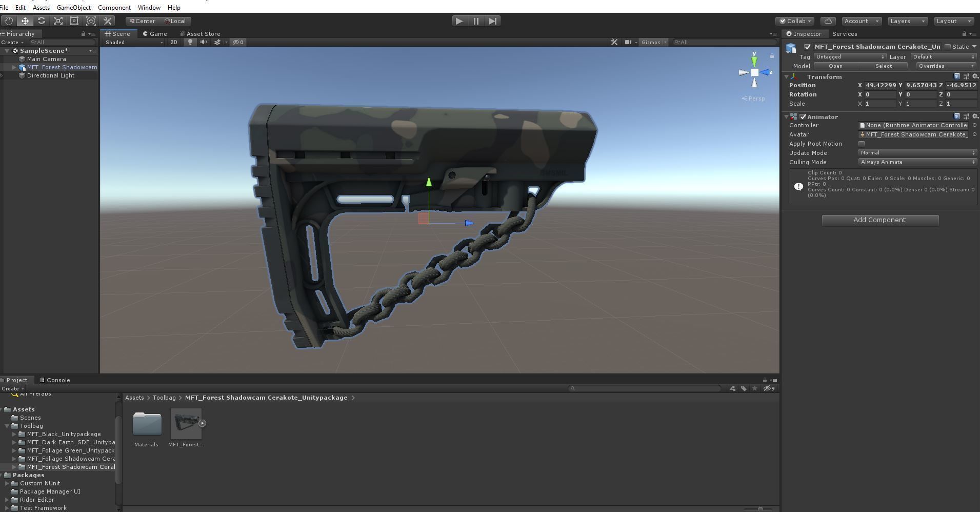Search by label in Project panel
Image resolution: width=980 pixels, height=512 pixels.
pos(744,388)
